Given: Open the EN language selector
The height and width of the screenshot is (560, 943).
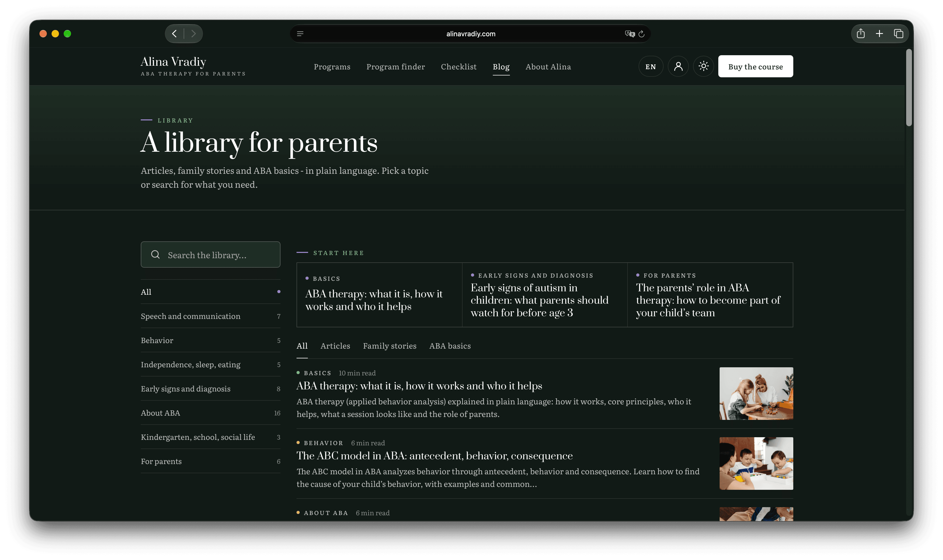Looking at the screenshot, I should tap(650, 67).
